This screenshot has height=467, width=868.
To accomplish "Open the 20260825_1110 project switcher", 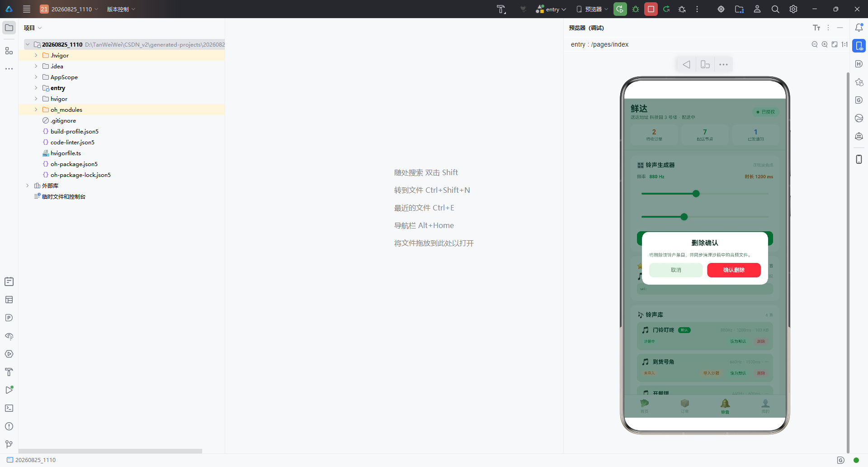I will tap(69, 9).
